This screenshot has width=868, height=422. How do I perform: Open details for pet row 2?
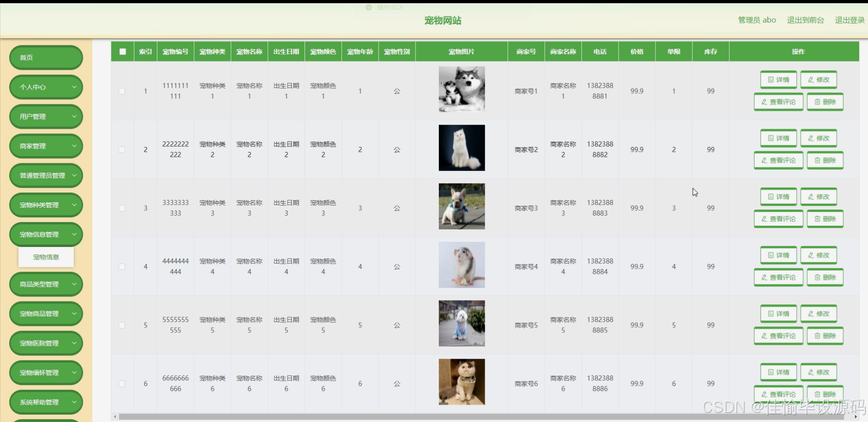(x=778, y=138)
